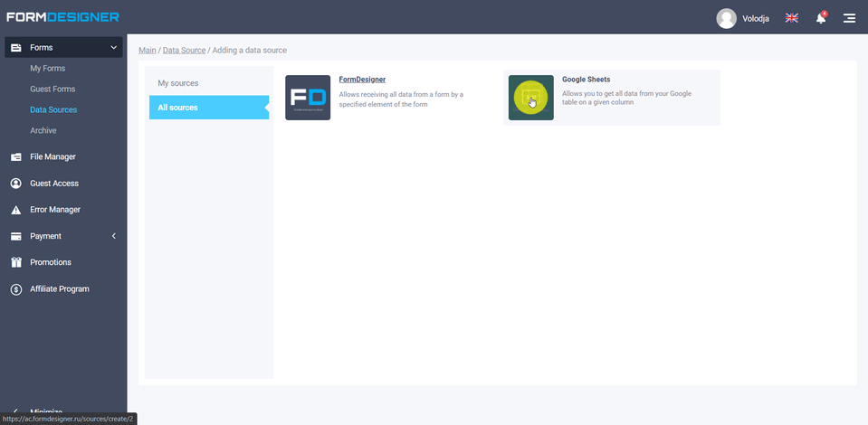This screenshot has height=425, width=868.
Task: Open My Forms in sidebar
Action: tap(47, 69)
